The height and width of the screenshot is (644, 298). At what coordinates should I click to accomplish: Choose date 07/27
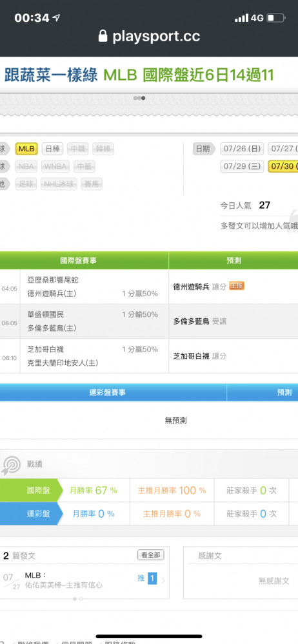point(283,149)
